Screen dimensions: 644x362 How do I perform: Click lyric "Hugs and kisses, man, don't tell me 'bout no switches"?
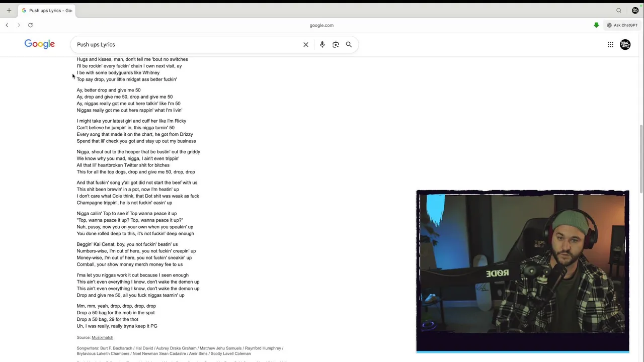pos(132,59)
